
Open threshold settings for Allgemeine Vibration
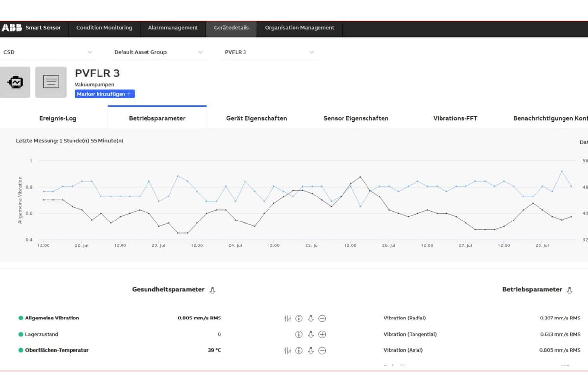[288, 318]
